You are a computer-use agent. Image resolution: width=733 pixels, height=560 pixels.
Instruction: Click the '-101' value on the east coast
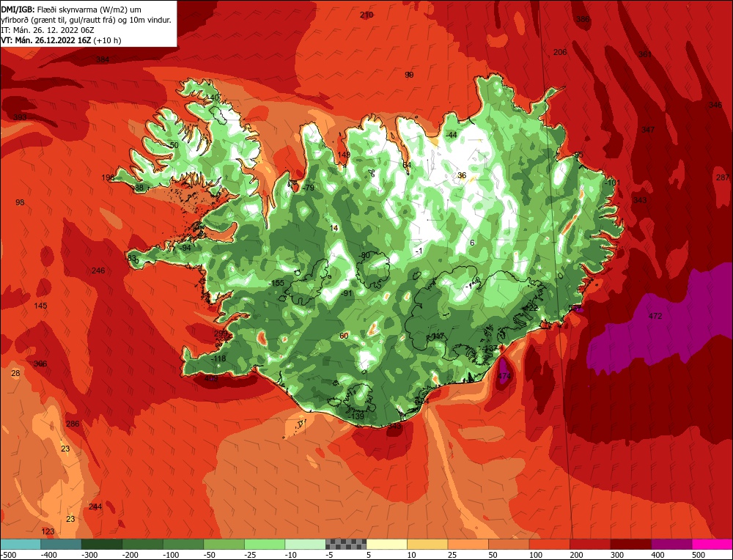tap(612, 183)
